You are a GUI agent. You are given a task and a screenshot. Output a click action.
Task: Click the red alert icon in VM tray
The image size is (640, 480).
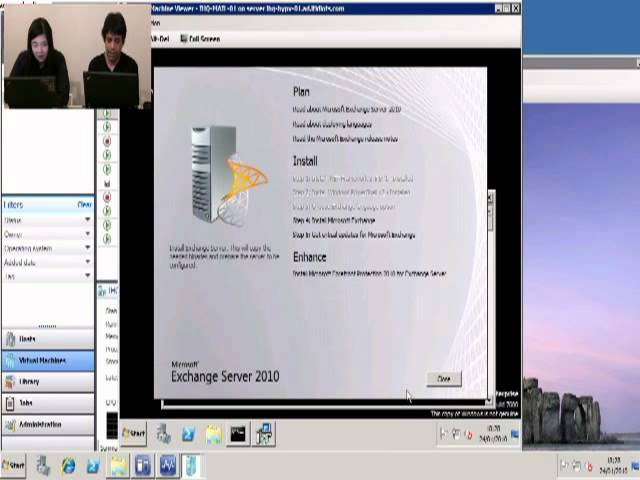click(469, 435)
